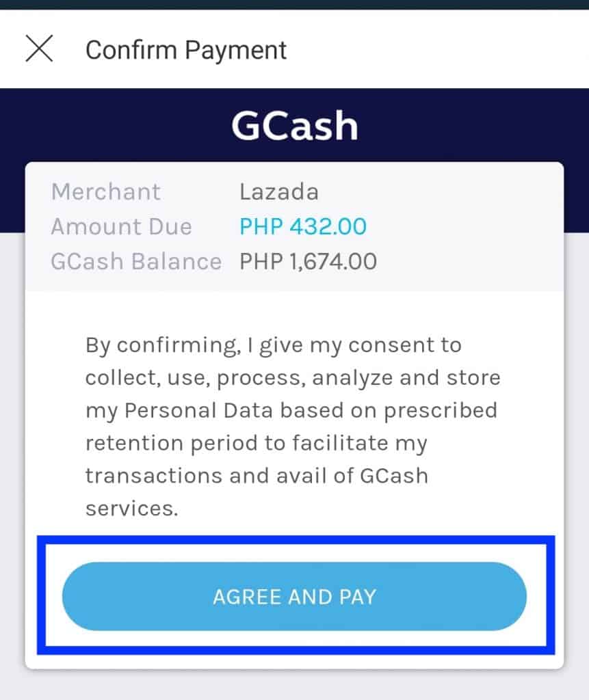
Task: Close the Confirm Payment screen
Action: click(39, 49)
